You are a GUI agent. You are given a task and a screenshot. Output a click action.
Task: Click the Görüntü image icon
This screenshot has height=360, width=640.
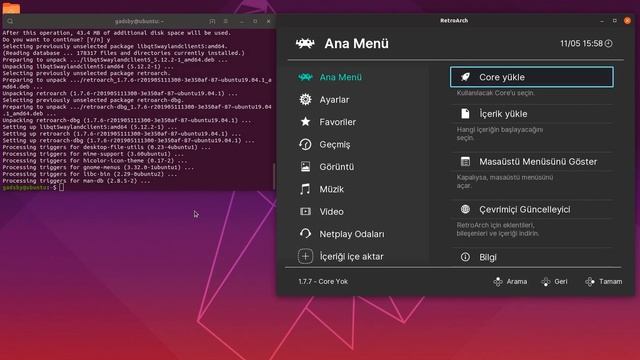click(x=305, y=167)
